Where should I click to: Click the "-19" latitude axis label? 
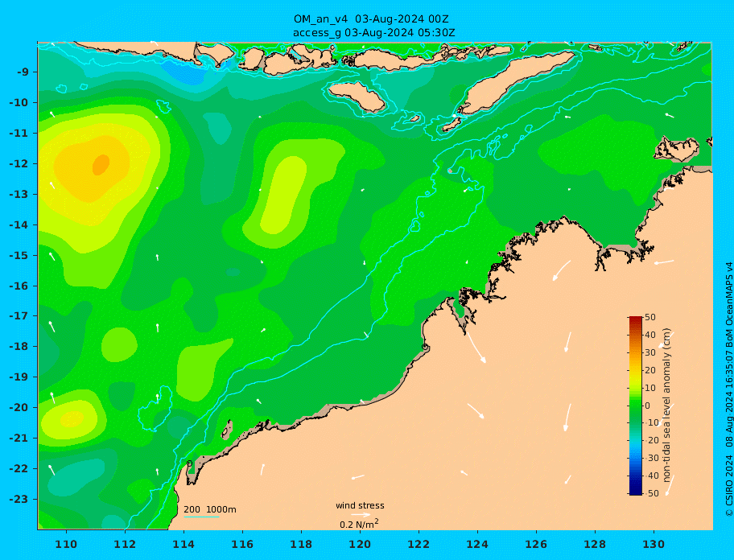click(19, 377)
